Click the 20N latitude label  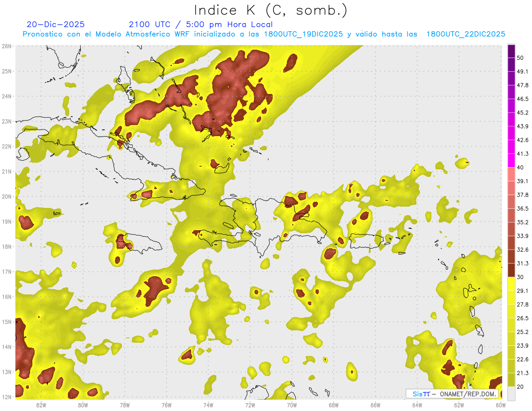coord(7,196)
